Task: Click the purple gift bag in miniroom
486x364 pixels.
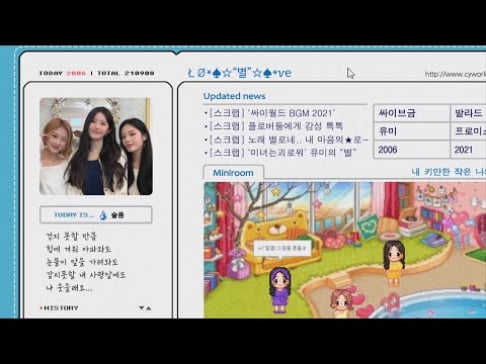Action: [238, 265]
